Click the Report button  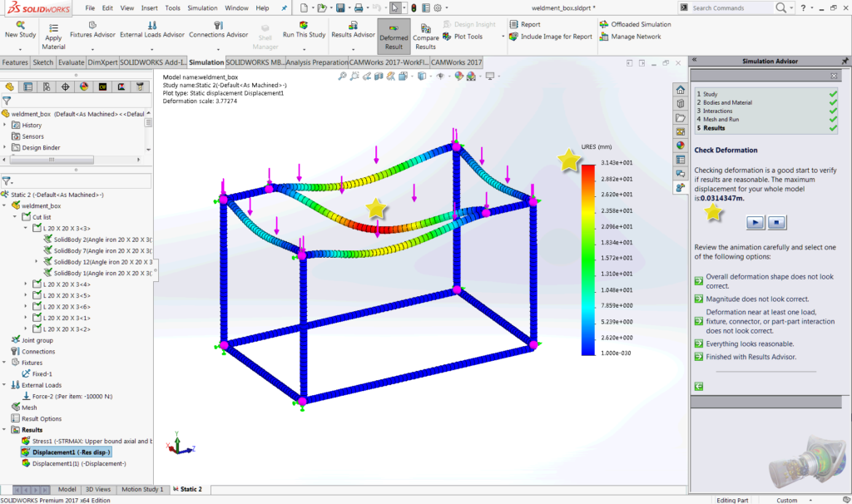[x=525, y=24]
